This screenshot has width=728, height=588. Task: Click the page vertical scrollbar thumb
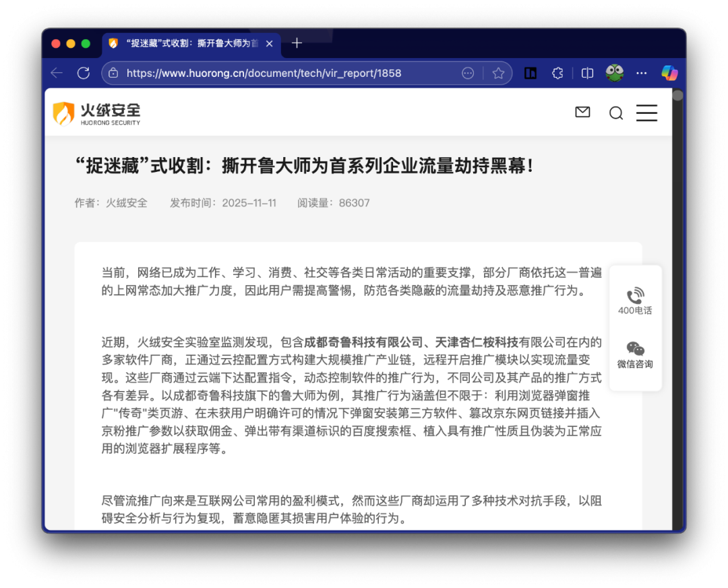tap(677, 96)
